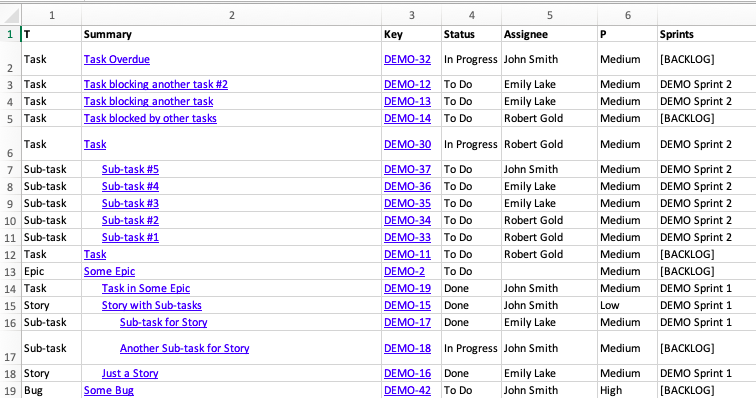This screenshot has height=398, width=756.
Task: Select column header 6
Action: point(627,15)
